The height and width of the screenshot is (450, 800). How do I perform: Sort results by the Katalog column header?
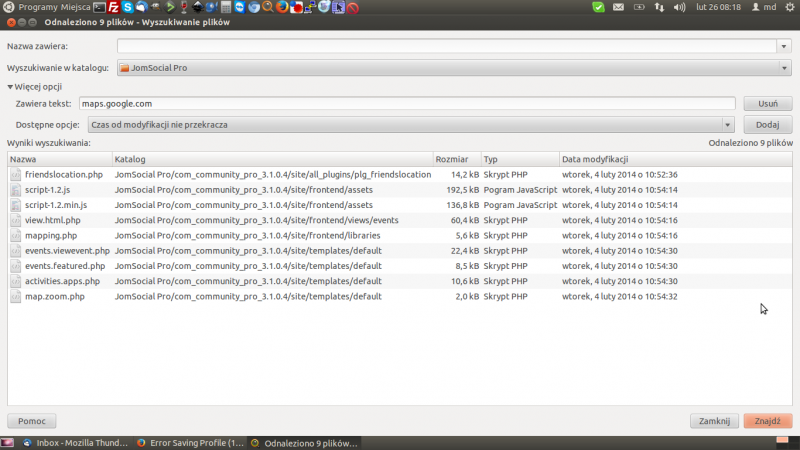coord(272,159)
